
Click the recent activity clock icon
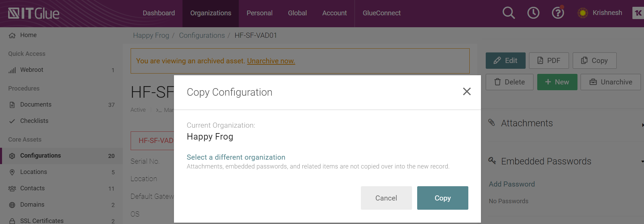tap(533, 13)
